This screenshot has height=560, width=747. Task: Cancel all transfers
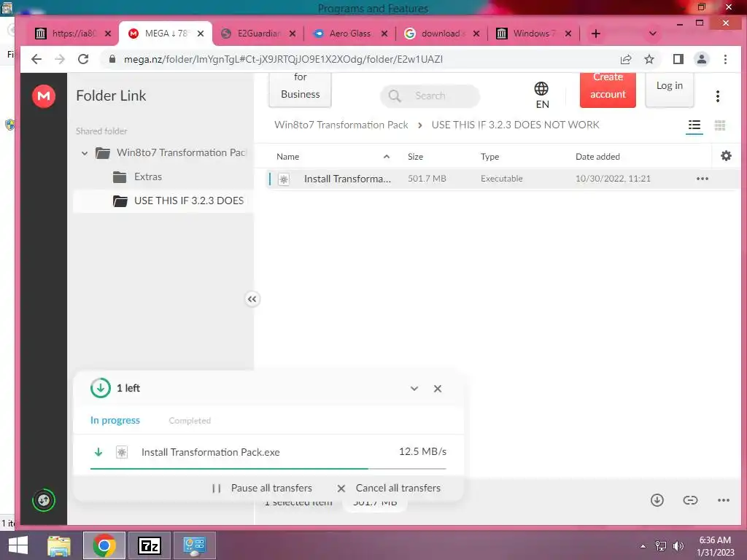click(x=389, y=488)
